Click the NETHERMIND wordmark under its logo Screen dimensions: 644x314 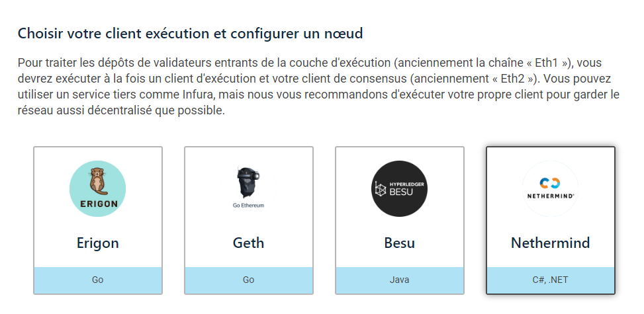coord(550,196)
